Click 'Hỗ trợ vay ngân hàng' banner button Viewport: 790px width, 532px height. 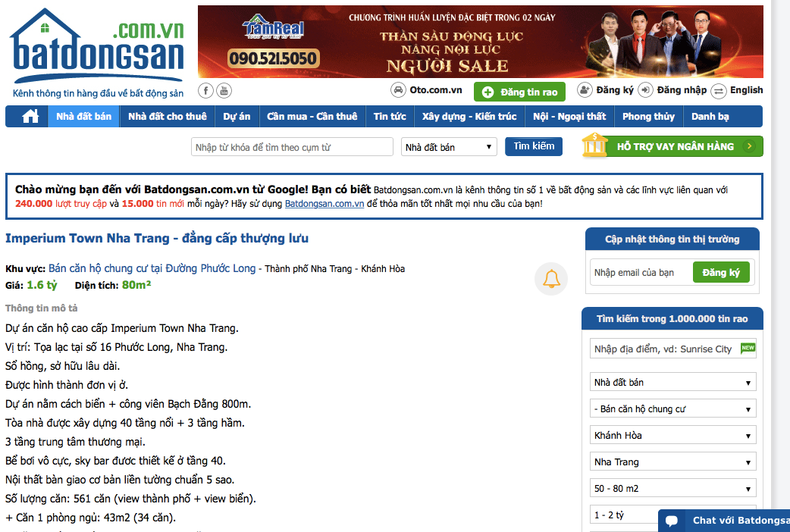coord(673,146)
